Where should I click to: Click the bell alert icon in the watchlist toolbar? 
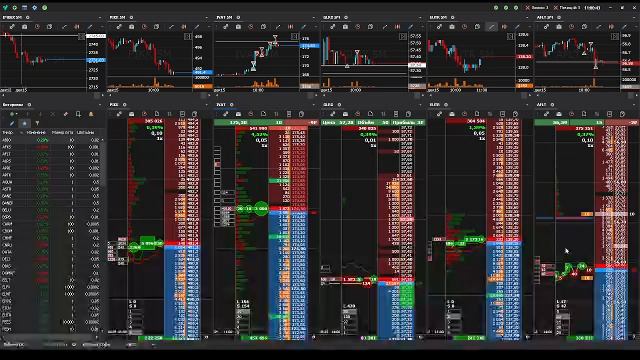[91, 114]
